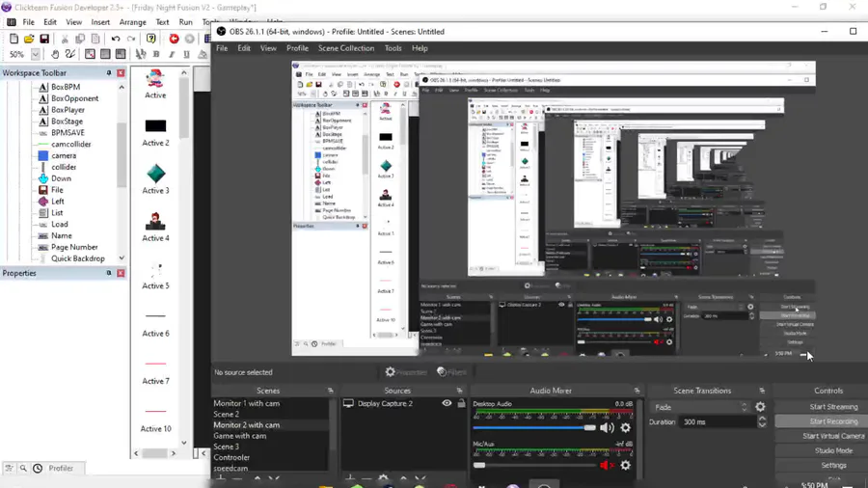
Task: Click the Profiler button at bottom left
Action: click(61, 468)
